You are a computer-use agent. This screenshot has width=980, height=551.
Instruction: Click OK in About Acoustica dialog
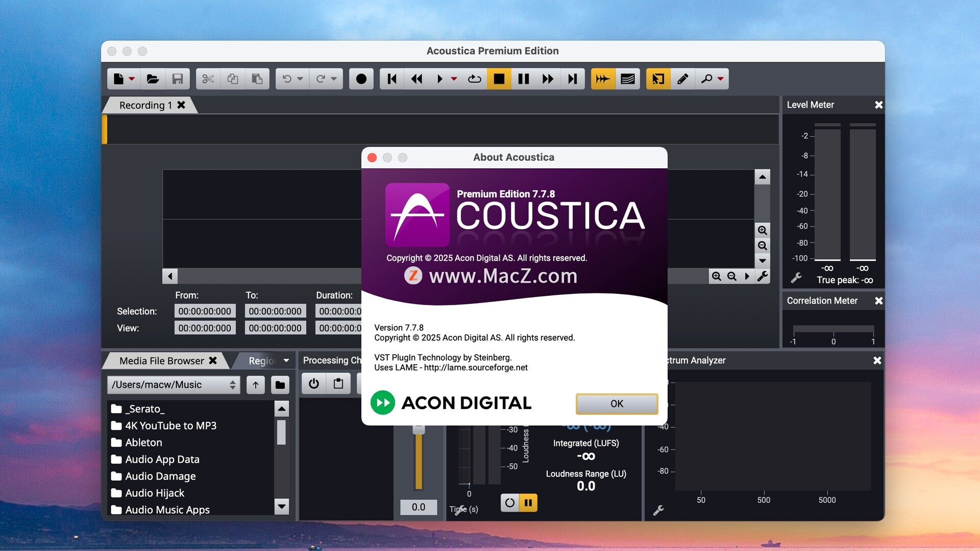click(617, 404)
